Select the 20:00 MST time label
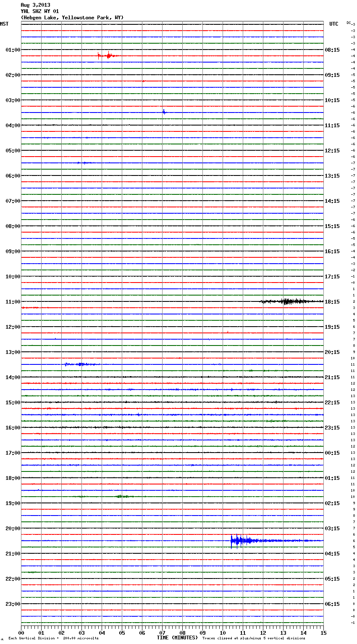357x644 pixels. click(x=13, y=529)
